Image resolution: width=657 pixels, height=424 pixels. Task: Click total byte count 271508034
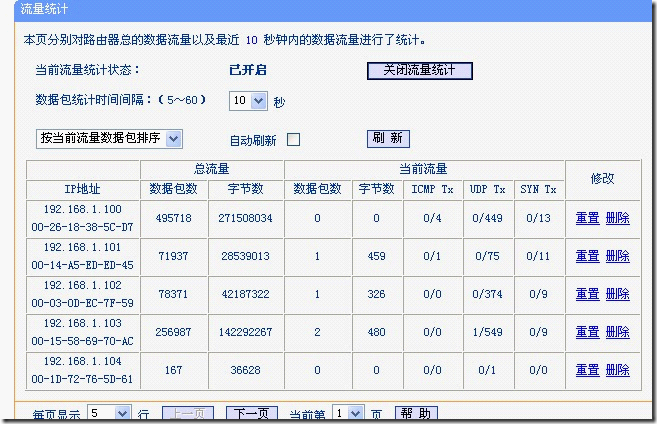click(245, 218)
